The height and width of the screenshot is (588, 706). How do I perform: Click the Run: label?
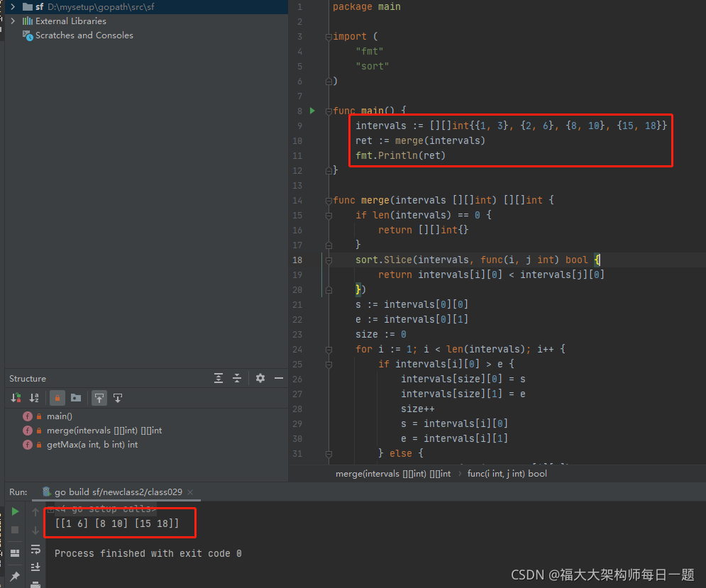[x=18, y=492]
